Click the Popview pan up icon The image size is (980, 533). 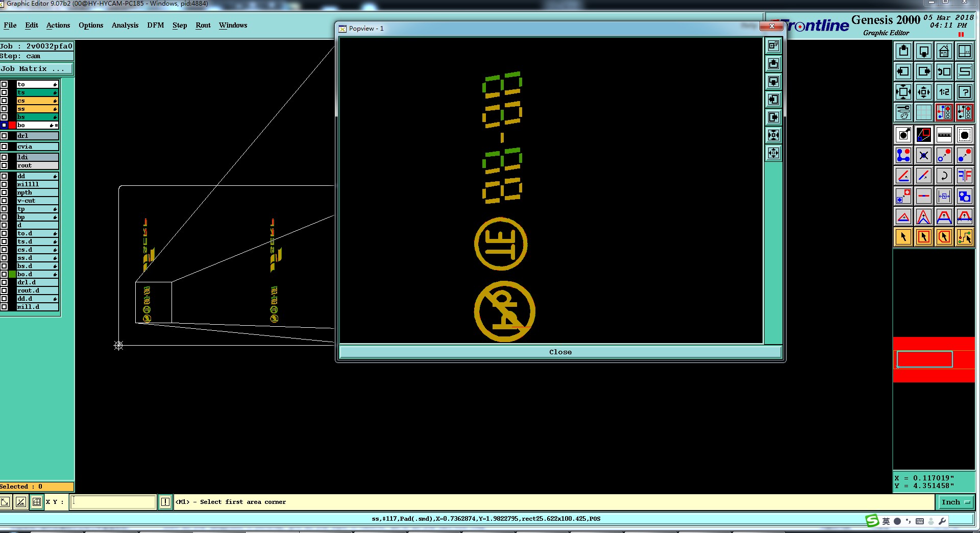pyautogui.click(x=774, y=64)
